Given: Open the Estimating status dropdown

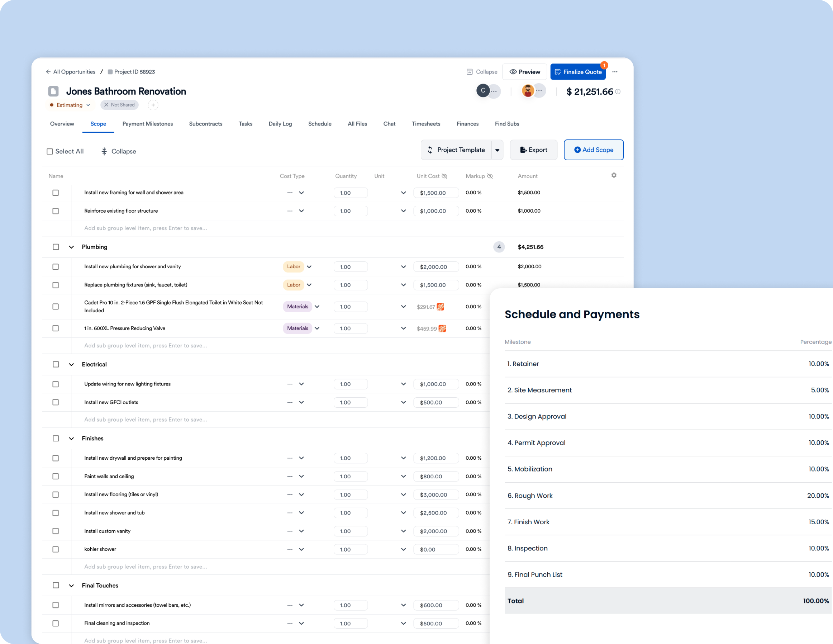Looking at the screenshot, I should point(70,105).
